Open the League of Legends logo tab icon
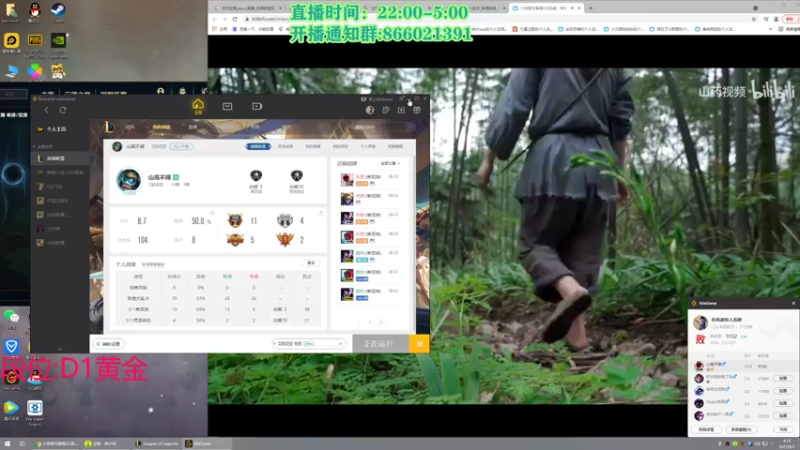The image size is (800, 450). (109, 127)
